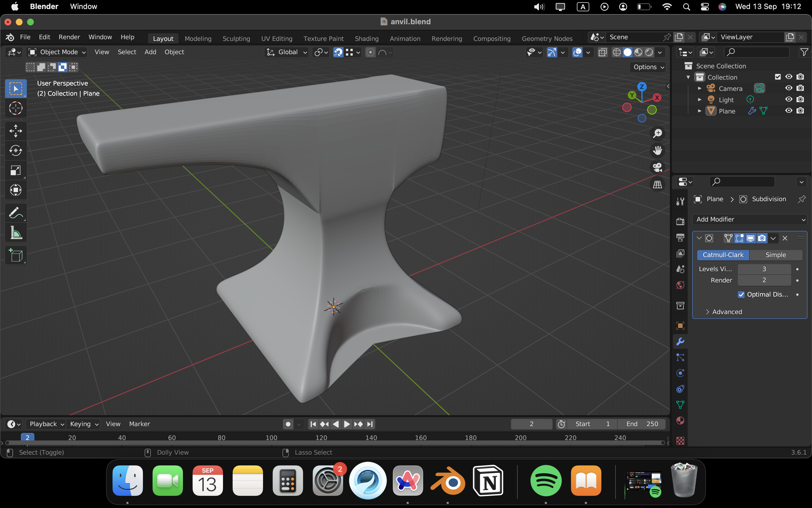Hide Plane object in viewport
The height and width of the screenshot is (508, 812).
pyautogui.click(x=789, y=111)
